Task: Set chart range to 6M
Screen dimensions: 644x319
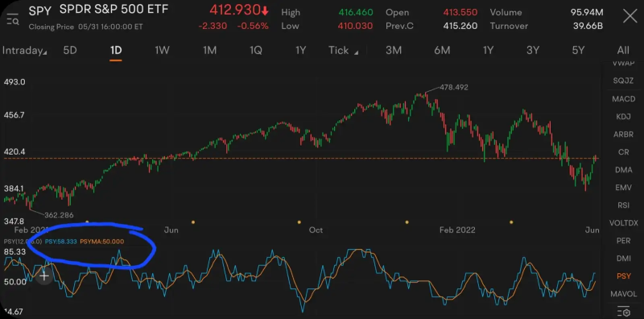Action: [x=442, y=51]
